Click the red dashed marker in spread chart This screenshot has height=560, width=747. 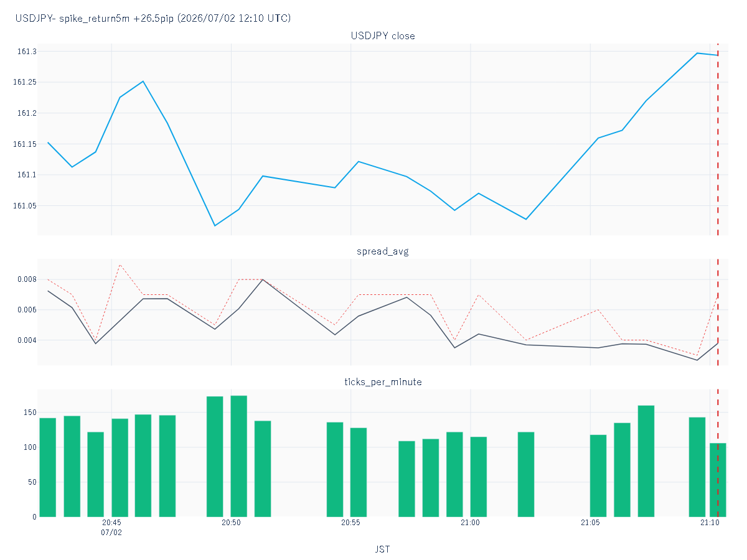[718, 312]
